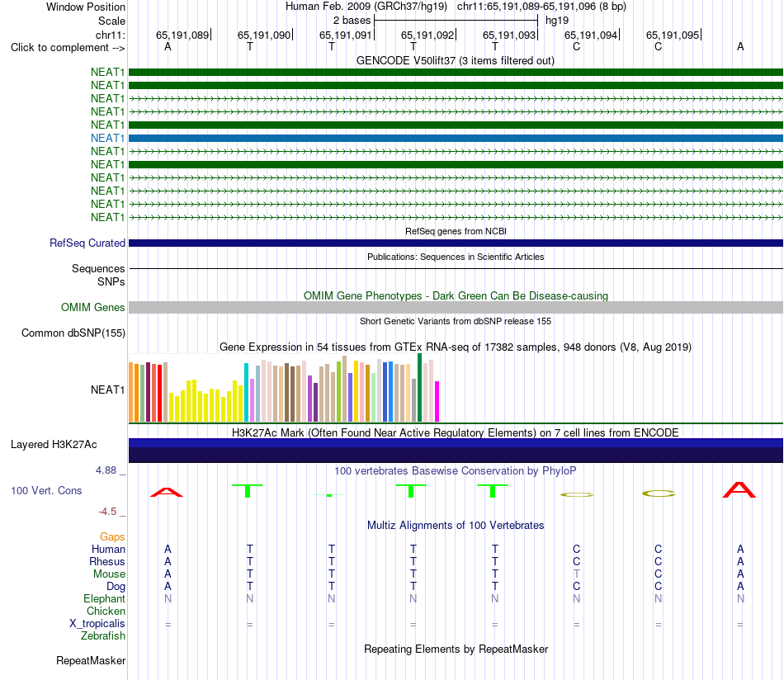This screenshot has width=784, height=680.
Task: Click the Layered H3K27Ac blue signal band
Action: click(x=456, y=451)
